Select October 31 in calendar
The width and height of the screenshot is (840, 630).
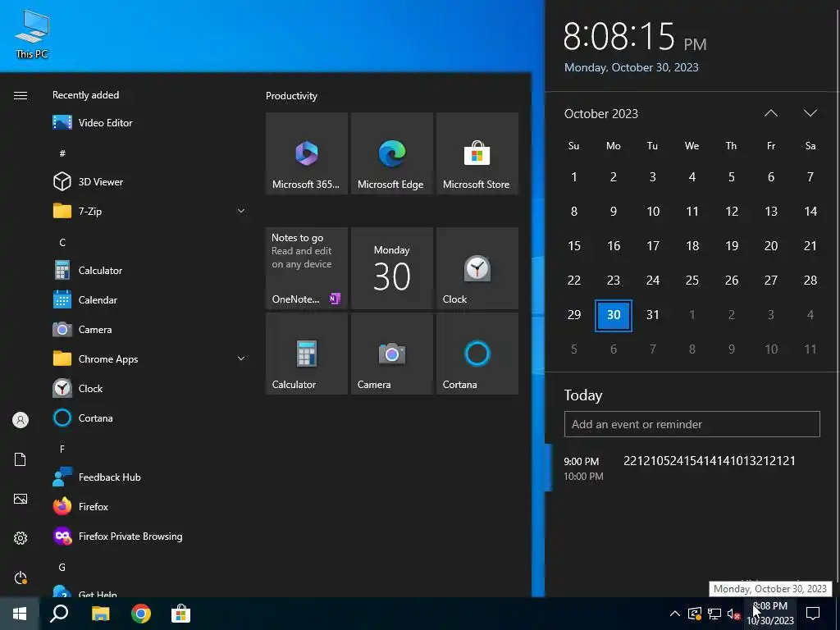coord(652,315)
